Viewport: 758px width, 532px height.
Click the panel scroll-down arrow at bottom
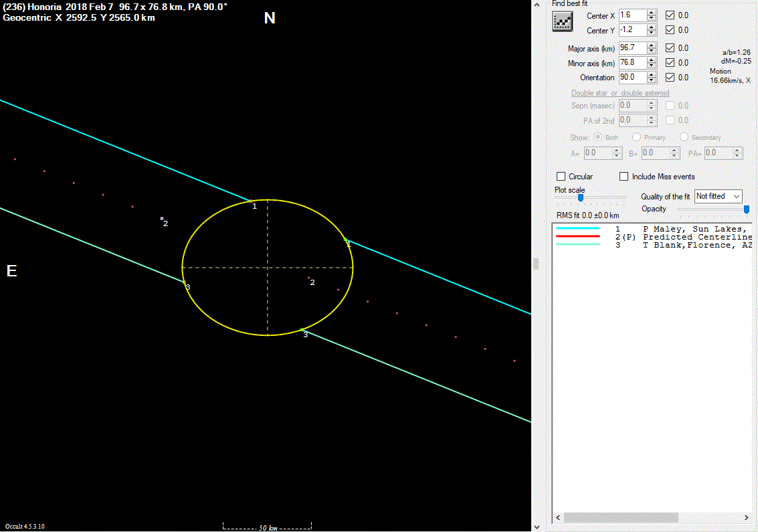(535, 527)
